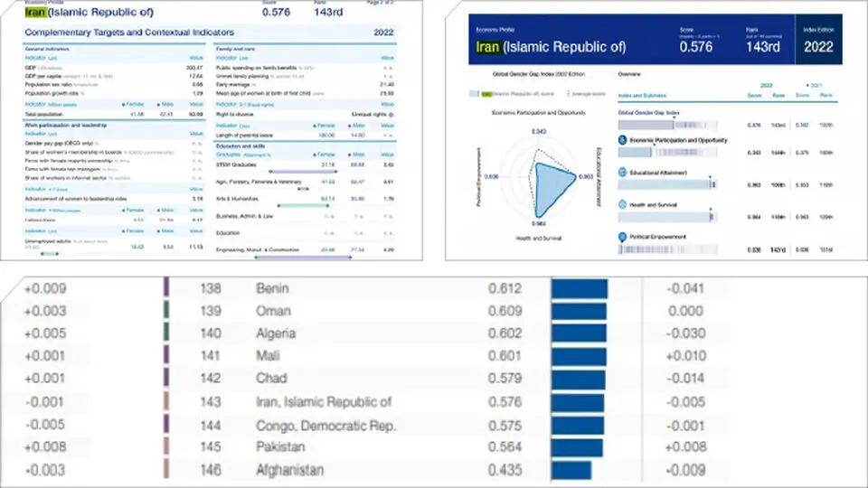The image size is (868, 488).
Task: Click the Overview heading
Action: [x=629, y=74]
